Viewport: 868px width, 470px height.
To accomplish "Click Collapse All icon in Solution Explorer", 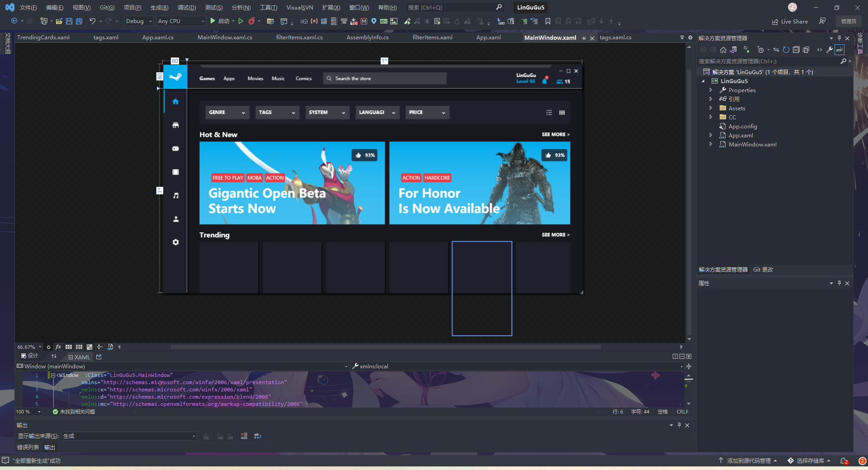I will pos(796,50).
